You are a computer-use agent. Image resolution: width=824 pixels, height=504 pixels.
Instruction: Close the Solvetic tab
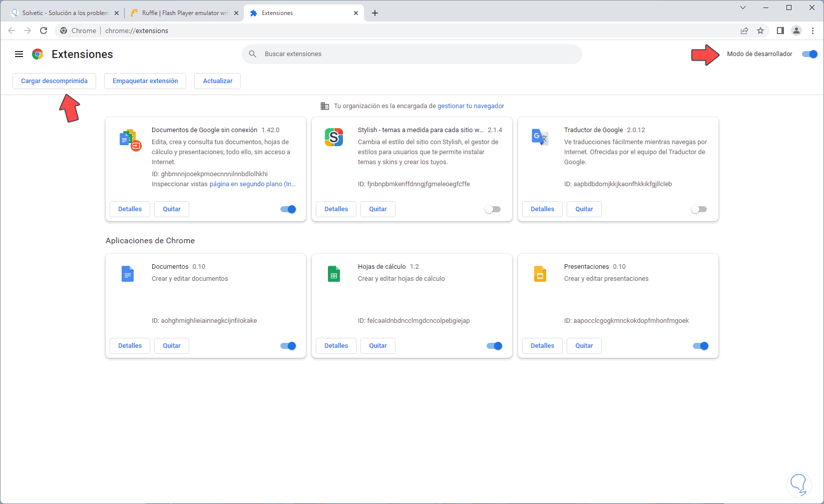pos(117,13)
